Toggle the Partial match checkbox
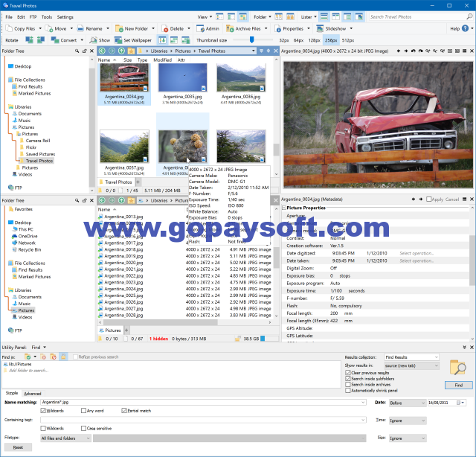 click(124, 411)
